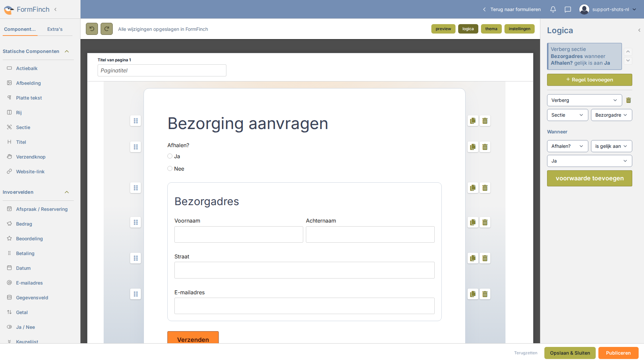
Task: Move the logic rule down
Action: [628, 61]
